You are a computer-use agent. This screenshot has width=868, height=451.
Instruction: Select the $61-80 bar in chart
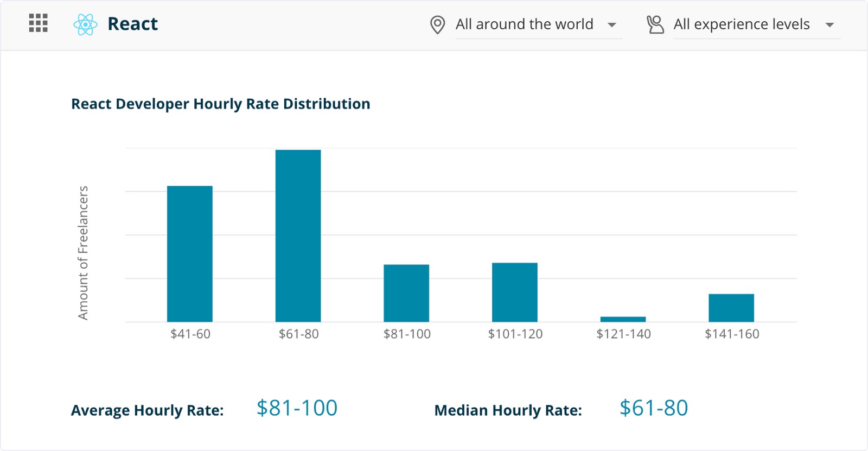(298, 236)
